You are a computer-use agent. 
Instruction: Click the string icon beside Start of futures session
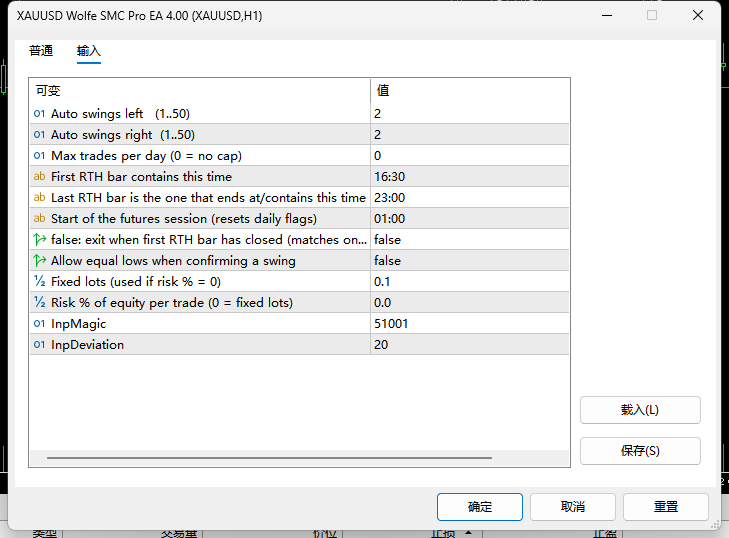pyautogui.click(x=40, y=218)
